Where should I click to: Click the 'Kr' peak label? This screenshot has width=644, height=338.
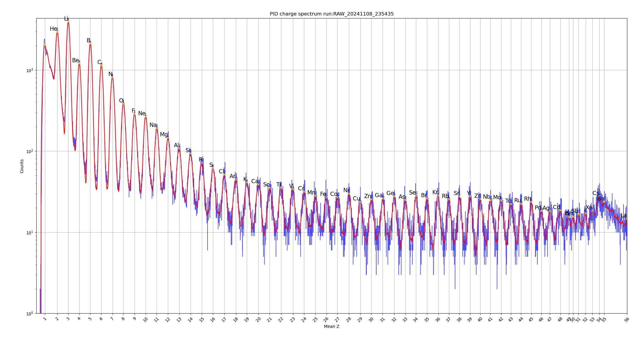(x=435, y=192)
